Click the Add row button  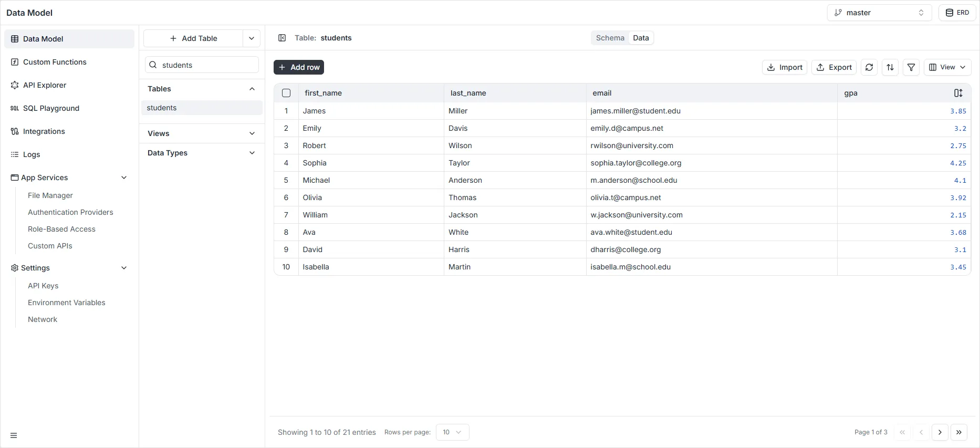tap(299, 67)
